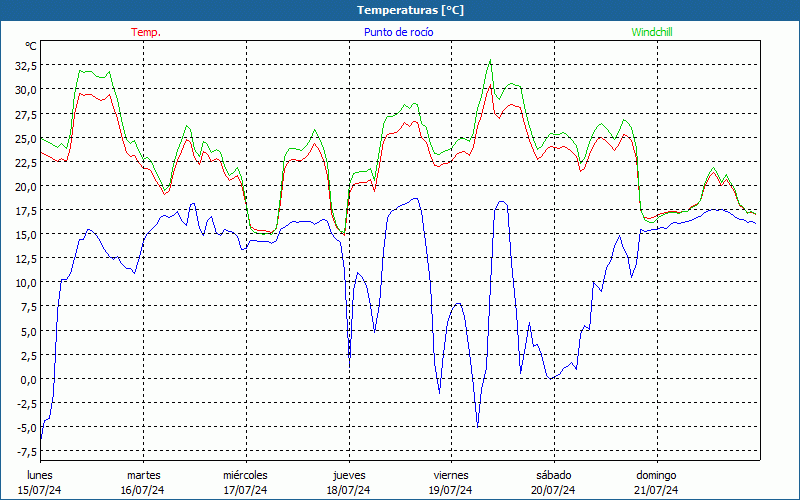
Task: Click the red Temp. legend label
Action: coord(146,32)
